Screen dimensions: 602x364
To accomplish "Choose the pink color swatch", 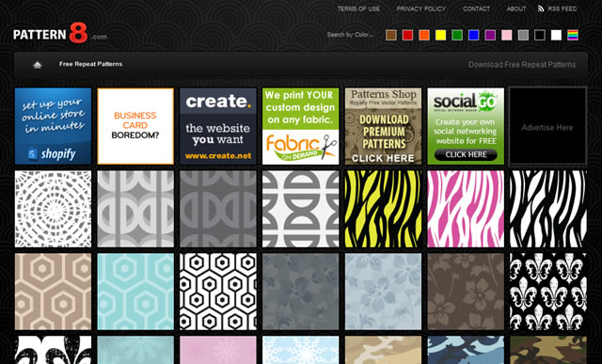I will pyautogui.click(x=506, y=36).
